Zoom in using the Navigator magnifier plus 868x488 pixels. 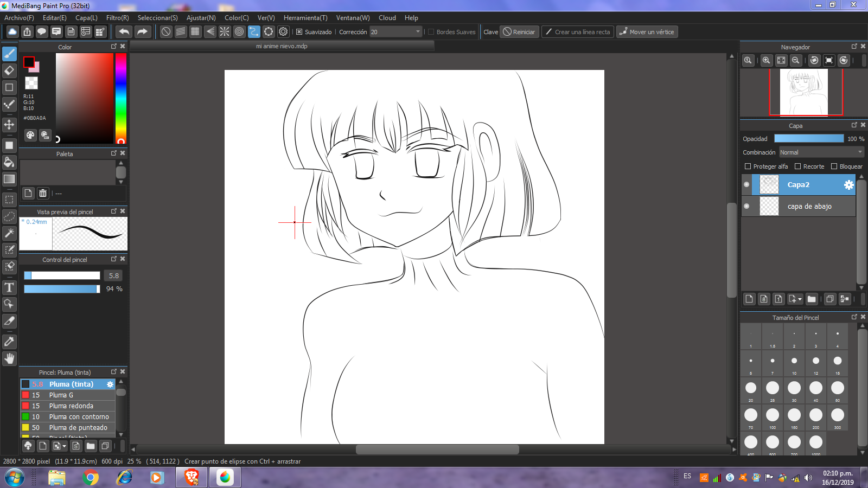pos(766,60)
